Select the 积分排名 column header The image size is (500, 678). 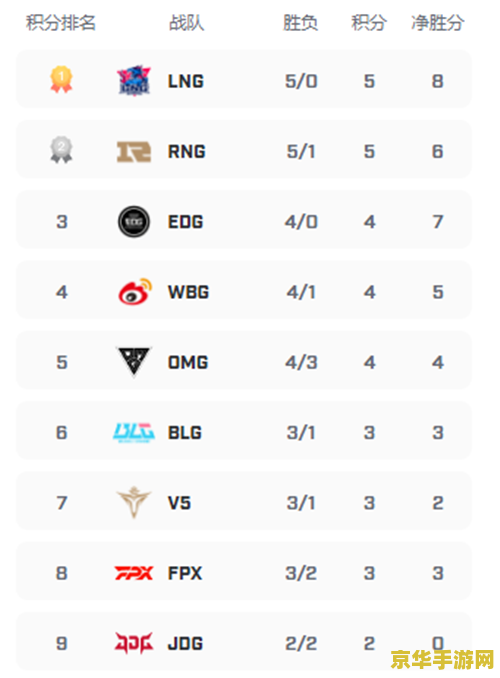tap(61, 22)
